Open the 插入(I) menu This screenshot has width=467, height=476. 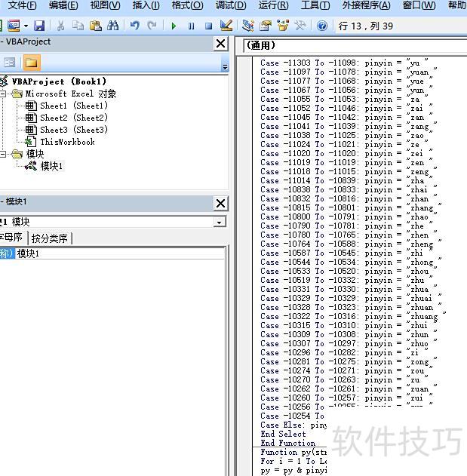pyautogui.click(x=146, y=5)
